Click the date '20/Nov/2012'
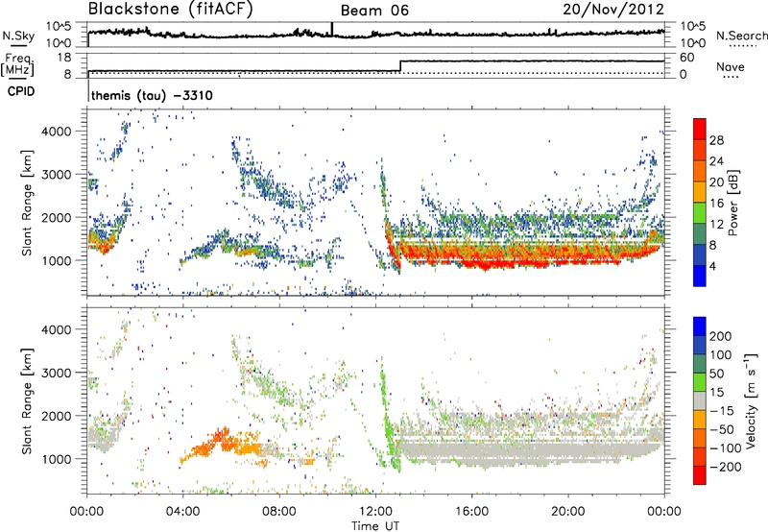 click(x=613, y=9)
